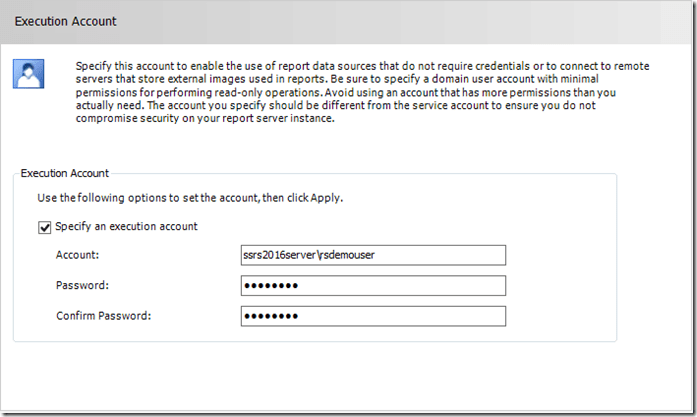Click the Account: label
This screenshot has height=417, width=697.
[x=77, y=255]
